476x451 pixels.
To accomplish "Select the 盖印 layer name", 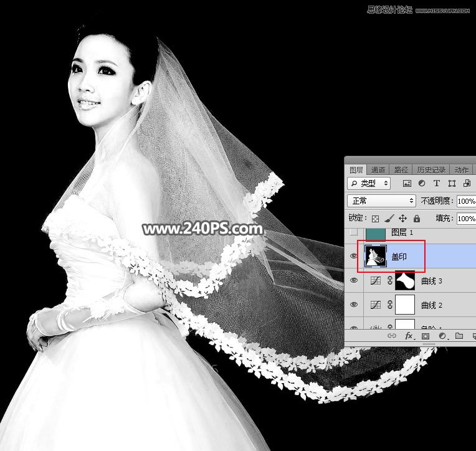I will click(x=399, y=257).
